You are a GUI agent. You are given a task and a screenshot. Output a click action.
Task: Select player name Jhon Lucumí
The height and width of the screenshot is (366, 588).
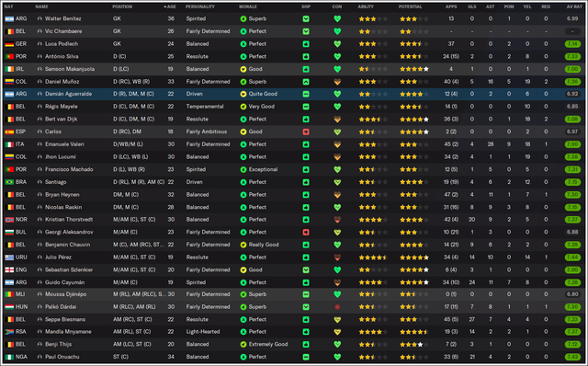61,157
